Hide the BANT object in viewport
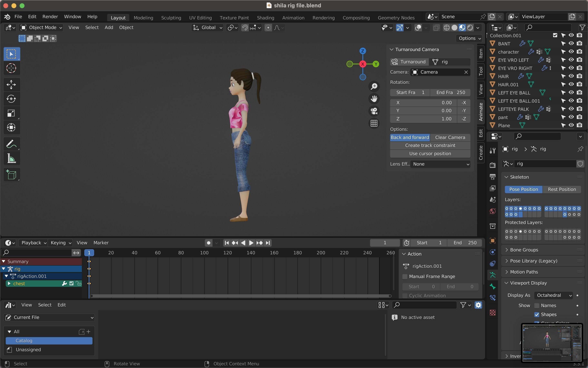This screenshot has height=368, width=588. click(x=571, y=44)
